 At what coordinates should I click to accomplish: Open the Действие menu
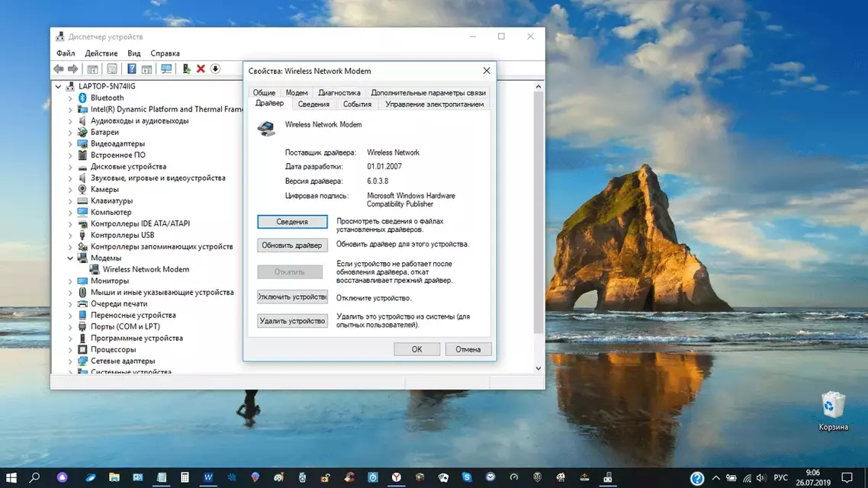pyautogui.click(x=101, y=53)
